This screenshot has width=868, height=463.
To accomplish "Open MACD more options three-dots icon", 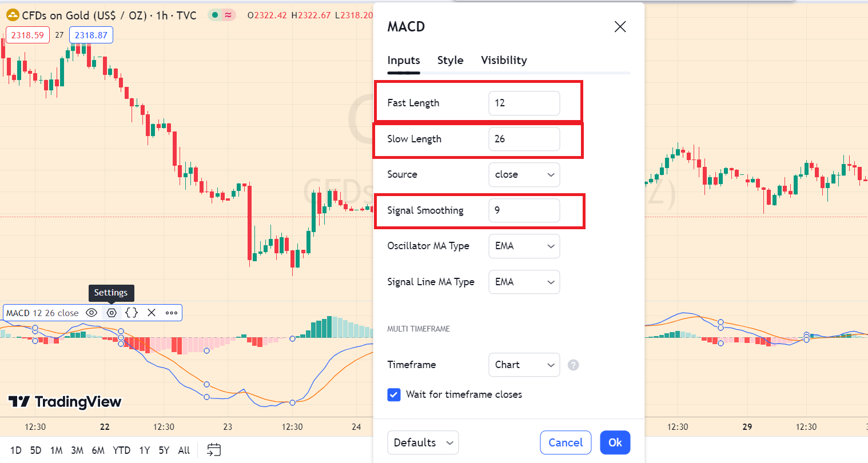I will (x=172, y=313).
